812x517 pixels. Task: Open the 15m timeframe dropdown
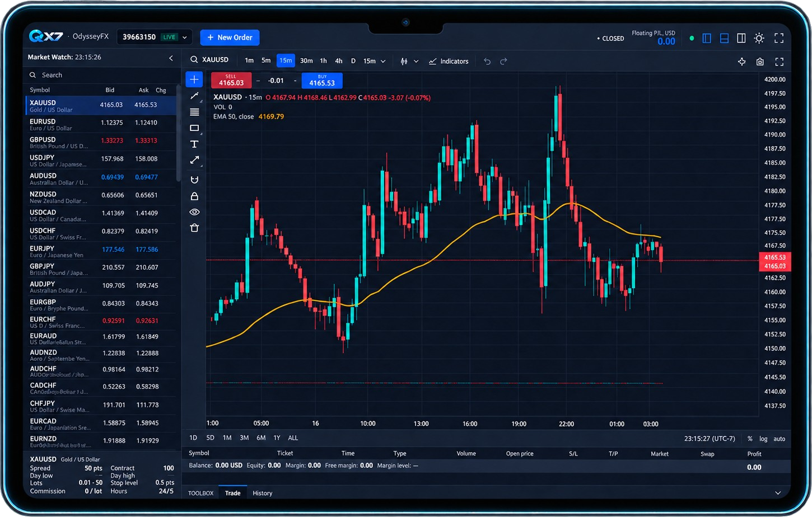point(374,61)
